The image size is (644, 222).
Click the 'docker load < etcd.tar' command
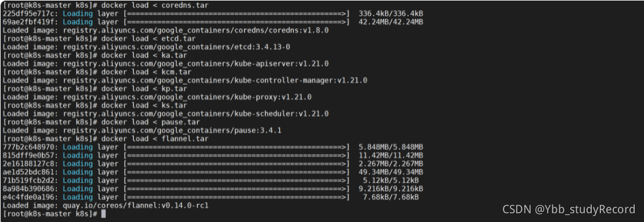point(148,38)
